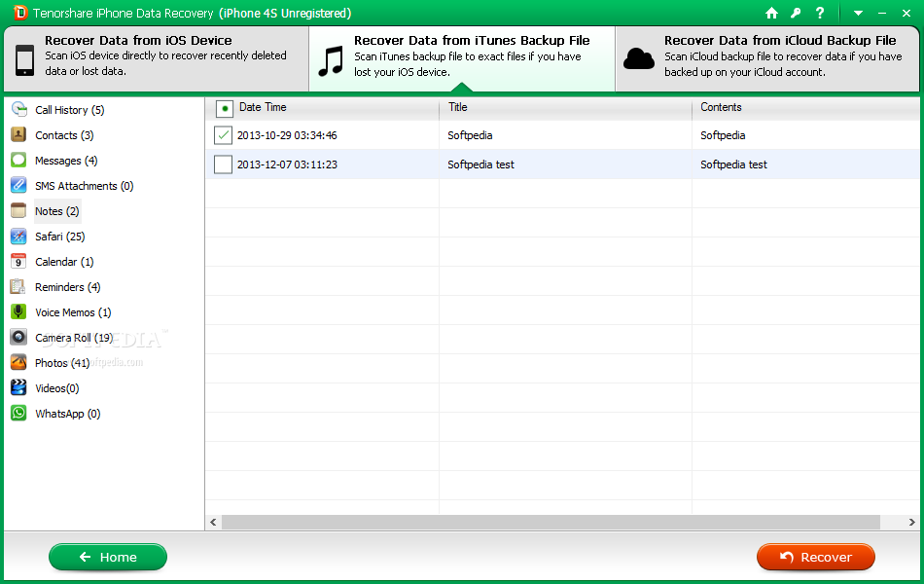Sort by the Contents column header
This screenshot has width=924, height=584.
click(805, 108)
